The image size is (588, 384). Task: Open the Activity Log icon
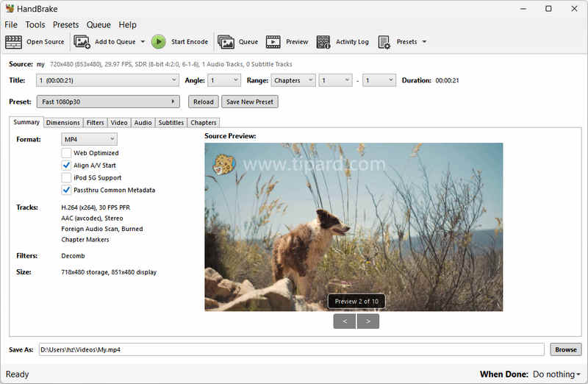(x=323, y=42)
